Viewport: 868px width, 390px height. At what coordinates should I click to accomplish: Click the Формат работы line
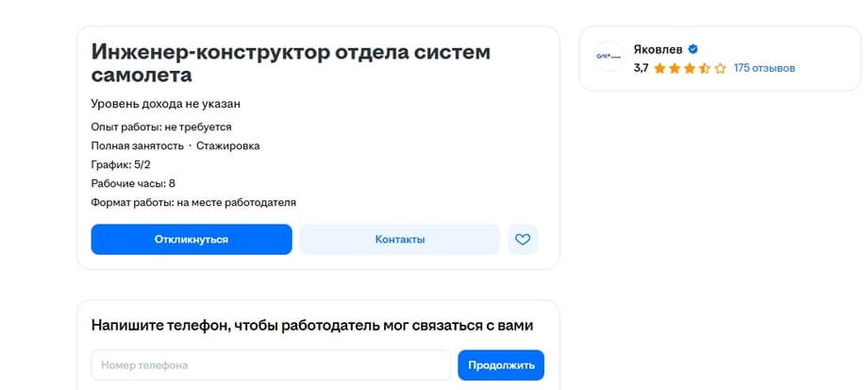193,202
